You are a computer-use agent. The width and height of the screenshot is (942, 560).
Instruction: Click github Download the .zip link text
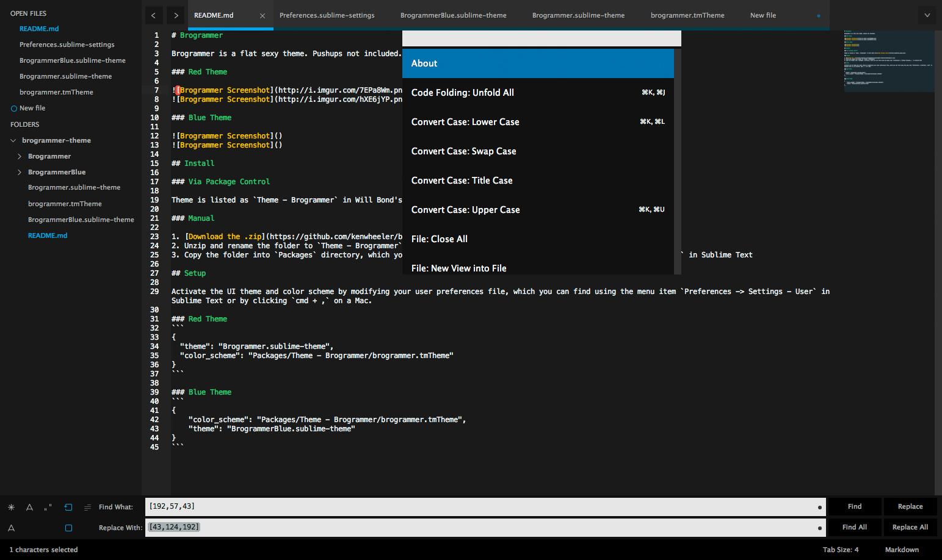[x=225, y=237]
